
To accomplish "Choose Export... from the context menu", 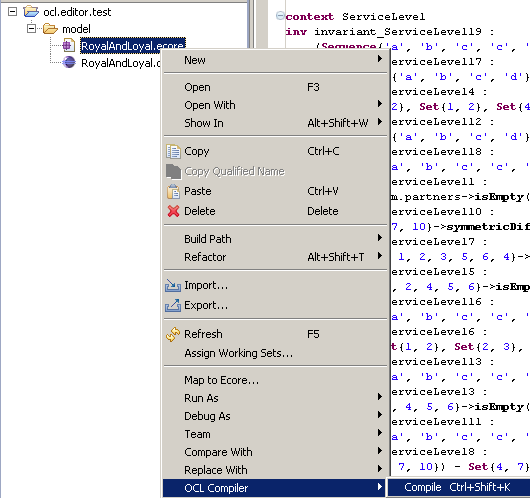I will click(x=275, y=305).
